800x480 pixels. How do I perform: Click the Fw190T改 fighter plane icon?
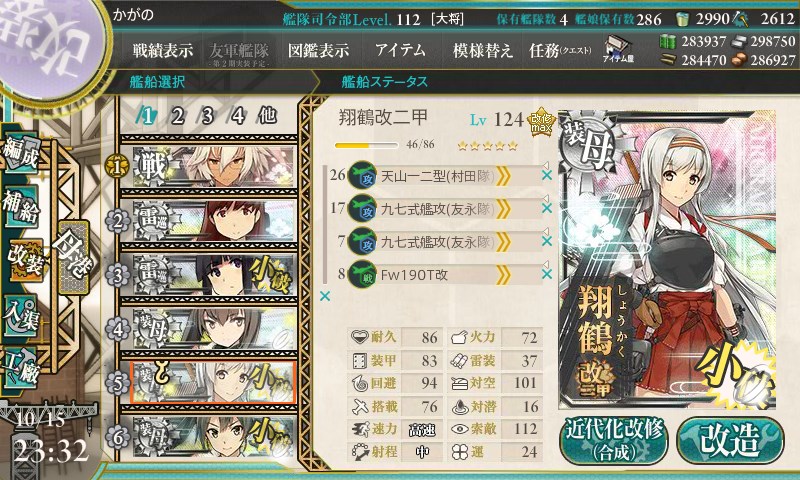362,275
